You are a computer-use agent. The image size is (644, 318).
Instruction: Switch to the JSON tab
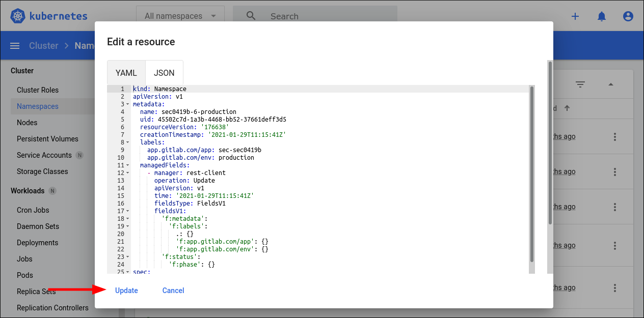pos(164,73)
